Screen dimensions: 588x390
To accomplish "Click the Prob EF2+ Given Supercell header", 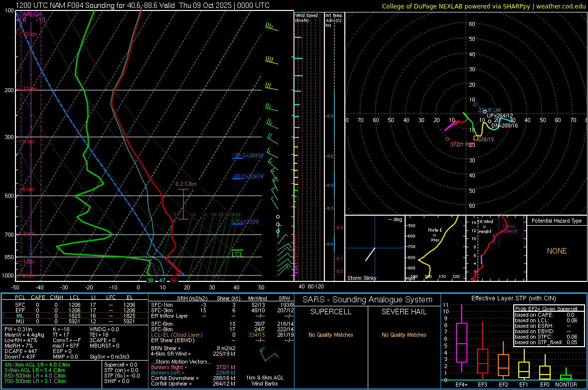I will pos(546,309).
